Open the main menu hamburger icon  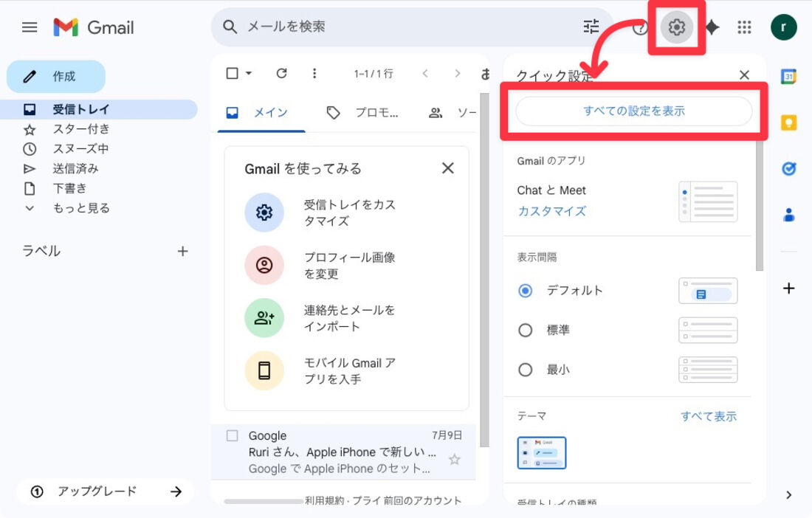pyautogui.click(x=30, y=27)
